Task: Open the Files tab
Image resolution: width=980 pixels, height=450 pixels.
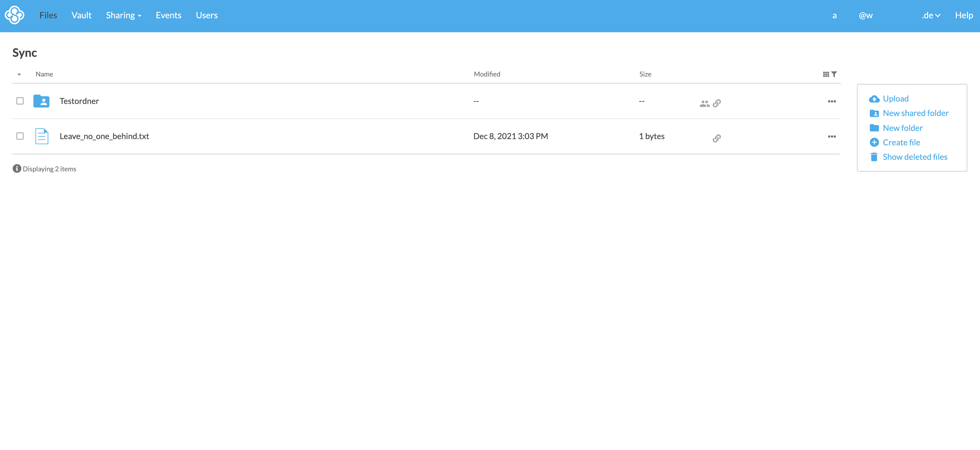Action: [x=48, y=15]
